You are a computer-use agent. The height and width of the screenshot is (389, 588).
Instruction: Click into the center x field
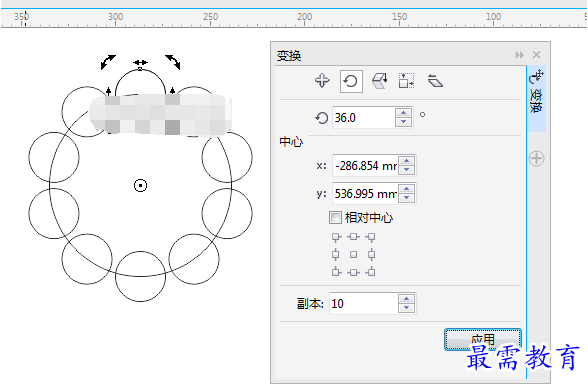(x=365, y=165)
